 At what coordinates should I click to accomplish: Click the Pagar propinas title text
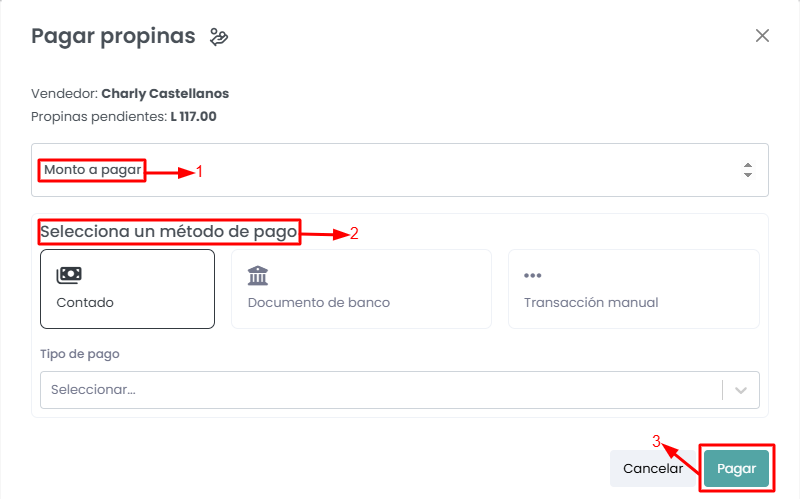pyautogui.click(x=113, y=37)
